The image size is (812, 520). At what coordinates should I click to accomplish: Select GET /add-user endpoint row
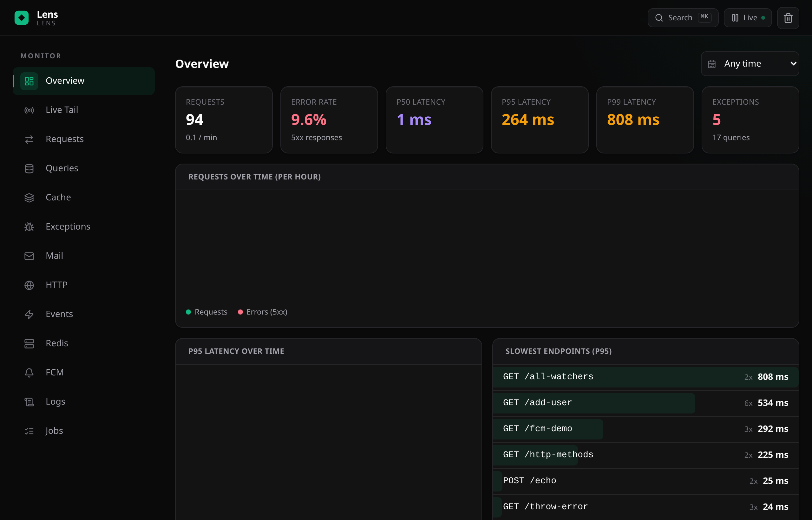[645, 403]
